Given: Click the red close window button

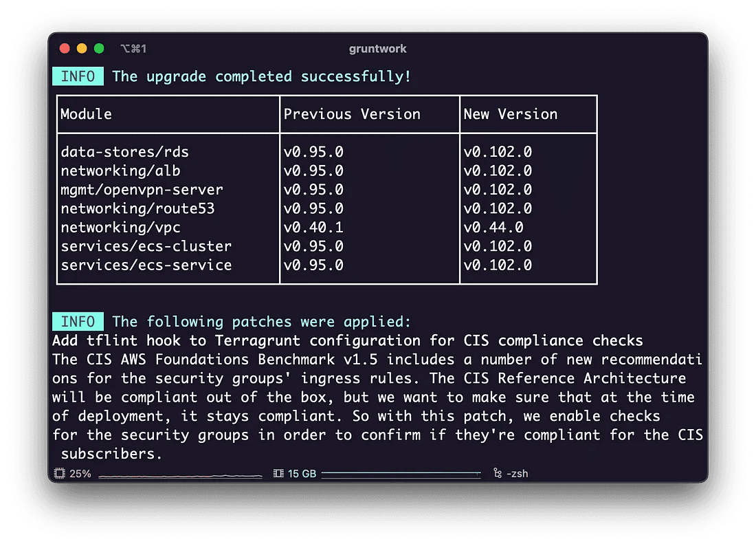Looking at the screenshot, I should tap(65, 49).
